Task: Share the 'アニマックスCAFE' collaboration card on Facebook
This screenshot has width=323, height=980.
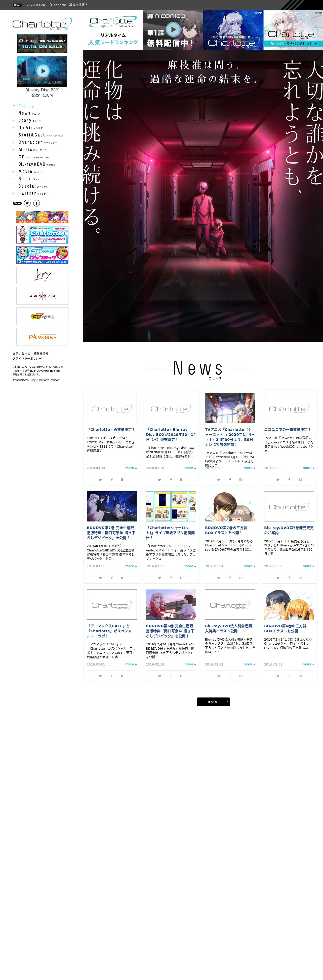Action: pos(112,676)
